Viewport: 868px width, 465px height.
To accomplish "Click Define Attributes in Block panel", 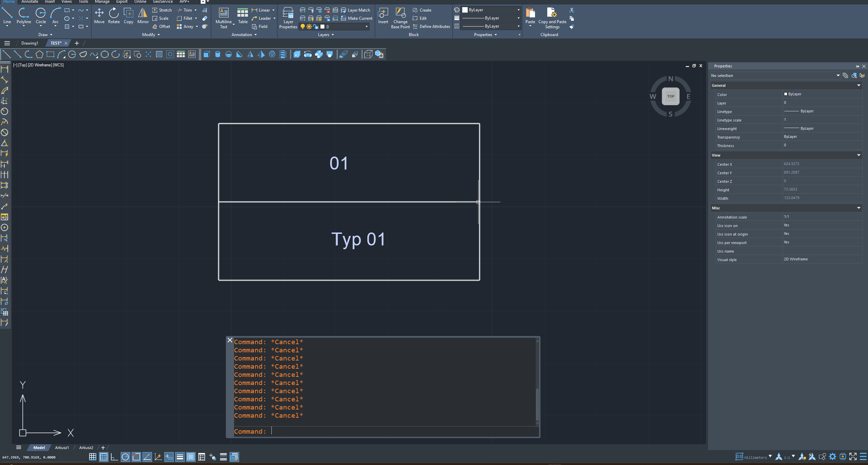I will click(x=431, y=27).
